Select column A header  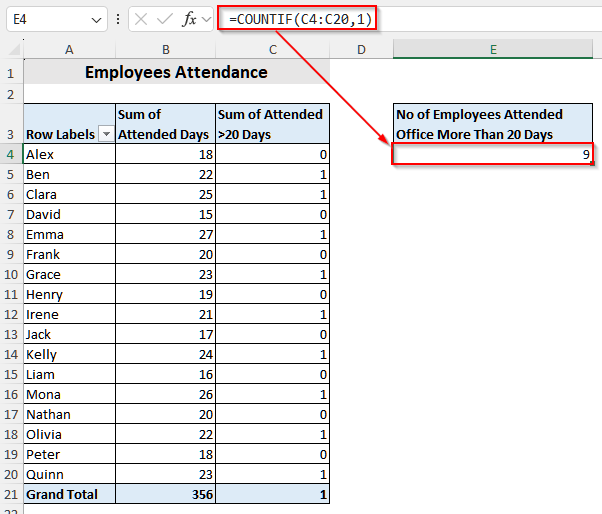point(69,50)
